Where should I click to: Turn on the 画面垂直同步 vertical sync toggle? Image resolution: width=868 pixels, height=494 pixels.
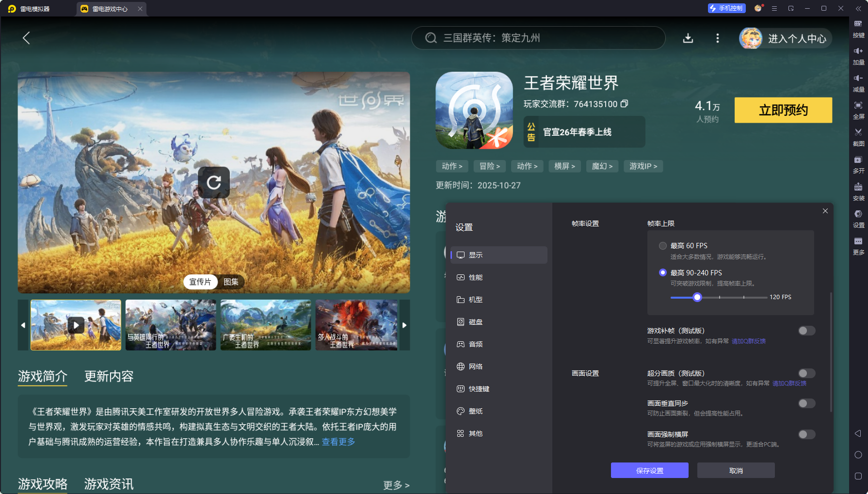point(806,403)
